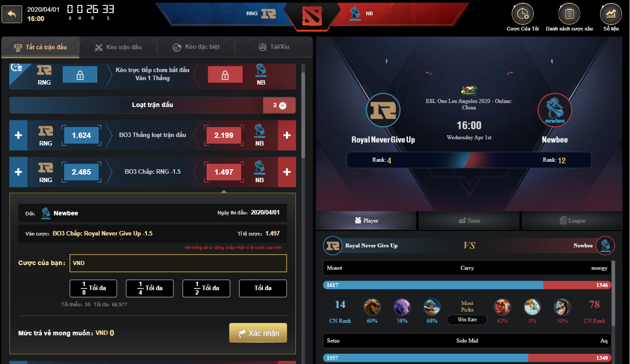Click the locked NB live bet button
The height and width of the screenshot is (364, 630).
click(x=225, y=75)
